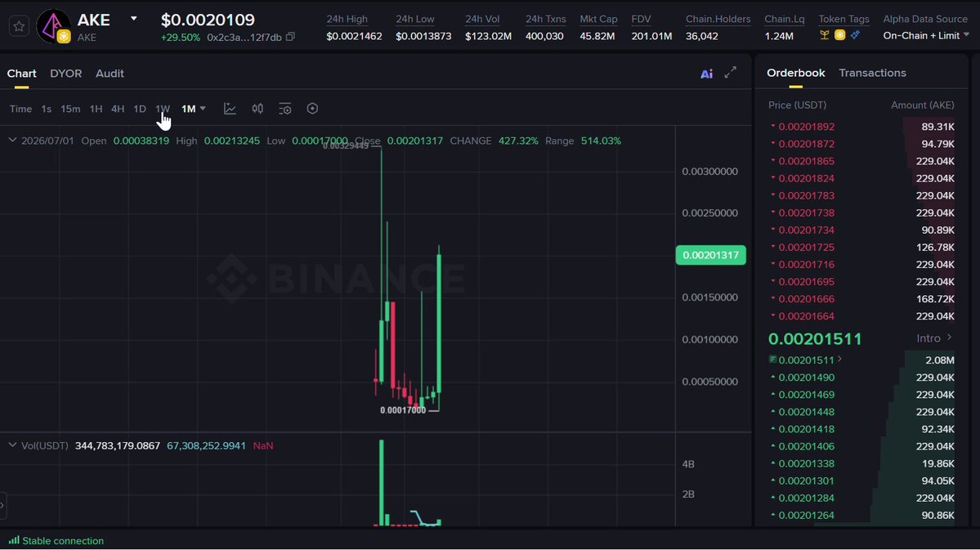980x550 pixels.
Task: Click the depth icon beside 0.00201511 row
Action: (772, 360)
